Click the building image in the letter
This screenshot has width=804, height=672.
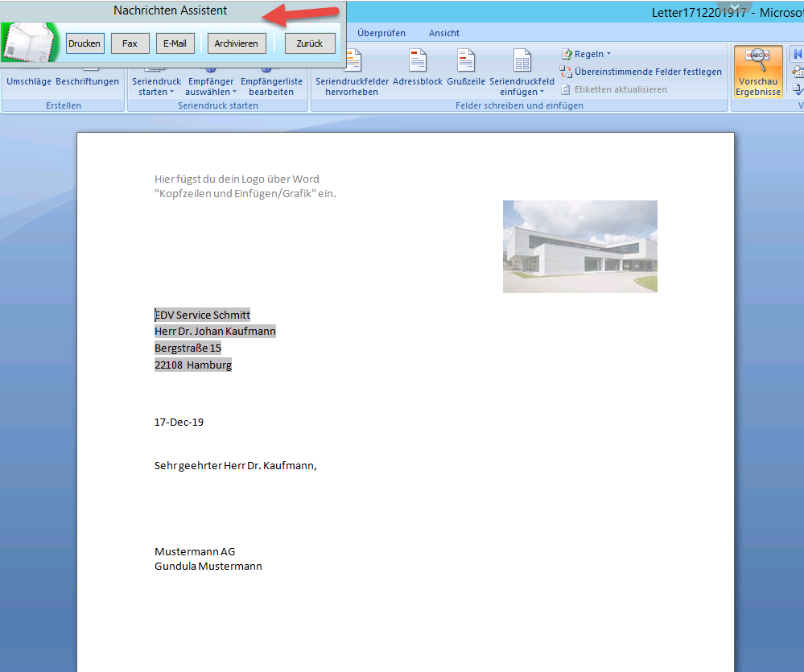click(580, 246)
